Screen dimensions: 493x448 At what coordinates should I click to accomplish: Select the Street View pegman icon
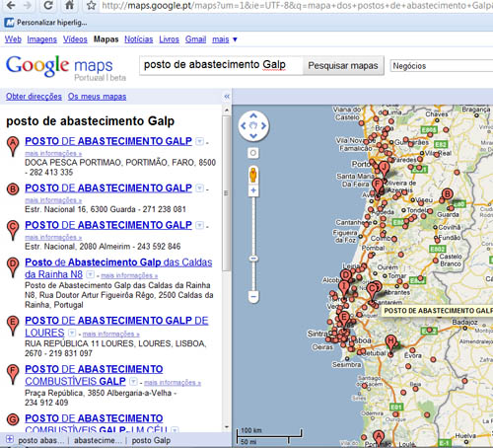point(253,175)
